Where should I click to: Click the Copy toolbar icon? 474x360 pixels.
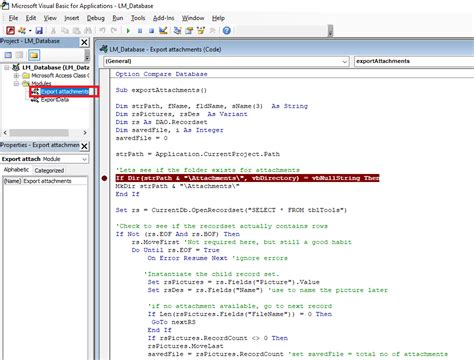[65, 31]
